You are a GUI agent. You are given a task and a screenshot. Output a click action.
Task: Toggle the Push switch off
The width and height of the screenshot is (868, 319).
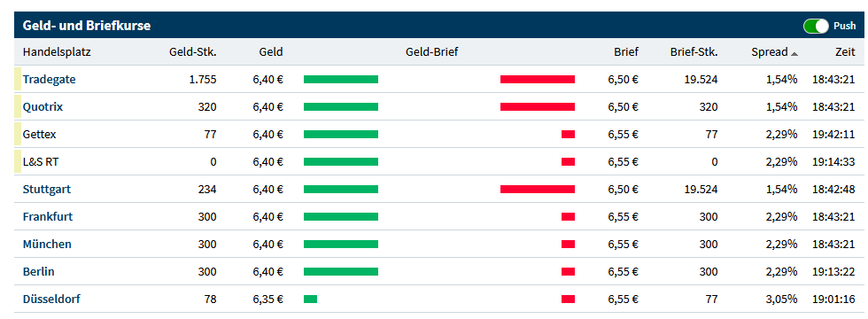(816, 26)
